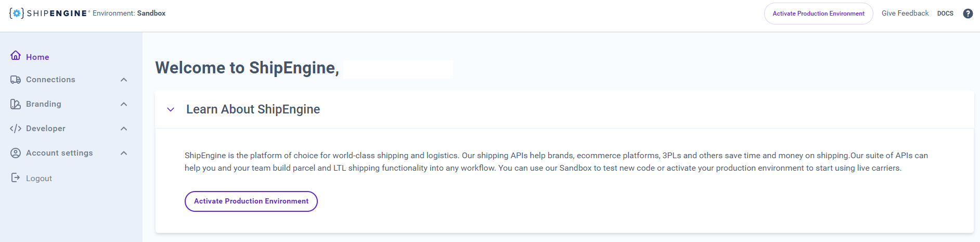
Task: Click Activate Production Environment in header
Action: [x=818, y=14]
